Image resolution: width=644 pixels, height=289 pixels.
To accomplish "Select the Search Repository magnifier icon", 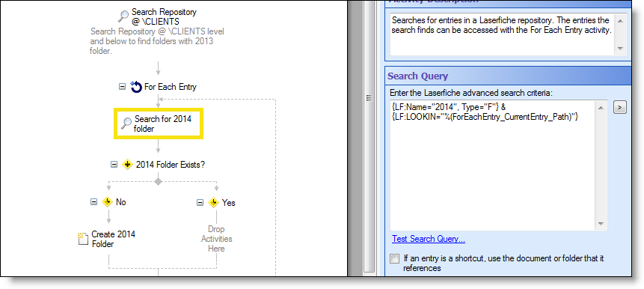I will coord(123,16).
